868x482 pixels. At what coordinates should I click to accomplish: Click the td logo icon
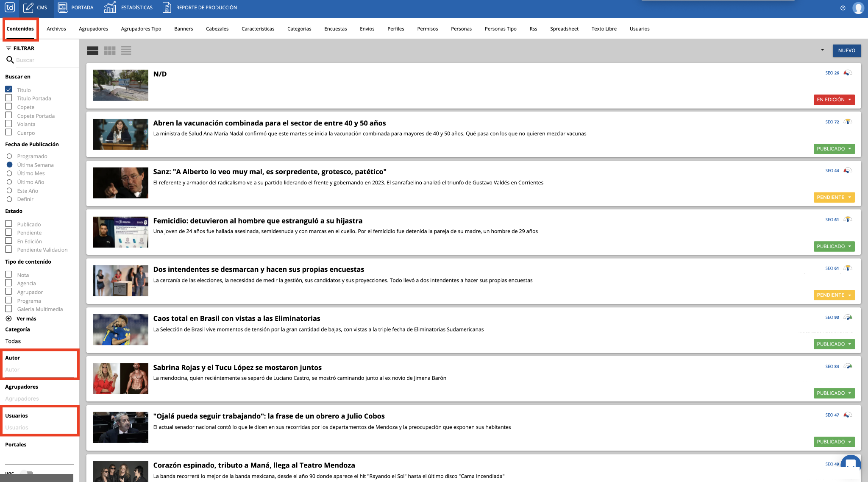(10, 8)
